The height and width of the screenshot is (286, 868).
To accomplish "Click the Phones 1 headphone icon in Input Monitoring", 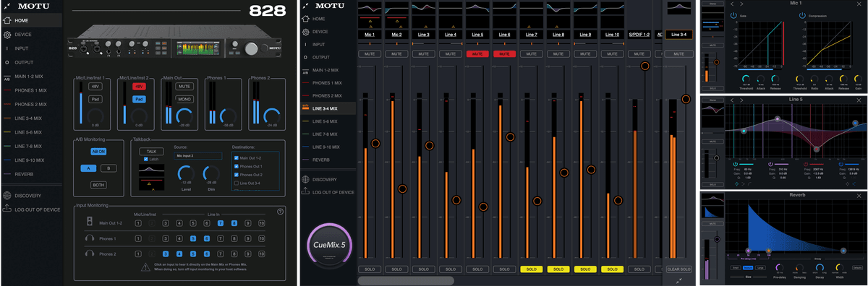I will [90, 238].
